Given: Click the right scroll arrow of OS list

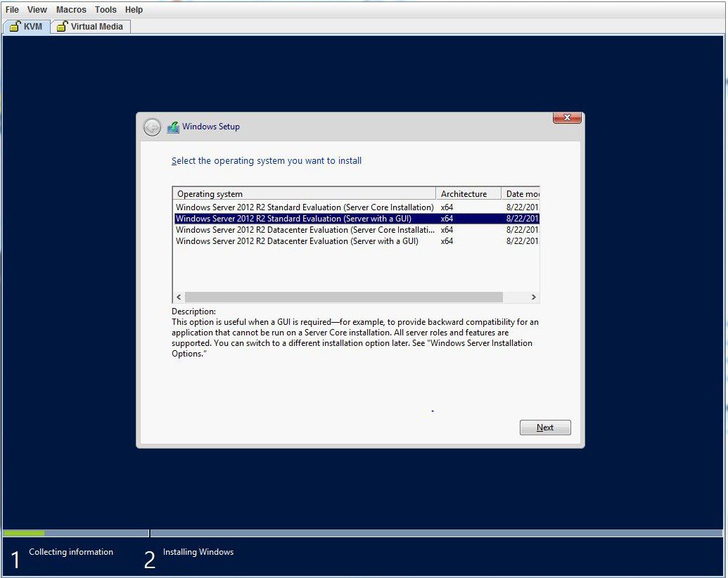Looking at the screenshot, I should [533, 297].
